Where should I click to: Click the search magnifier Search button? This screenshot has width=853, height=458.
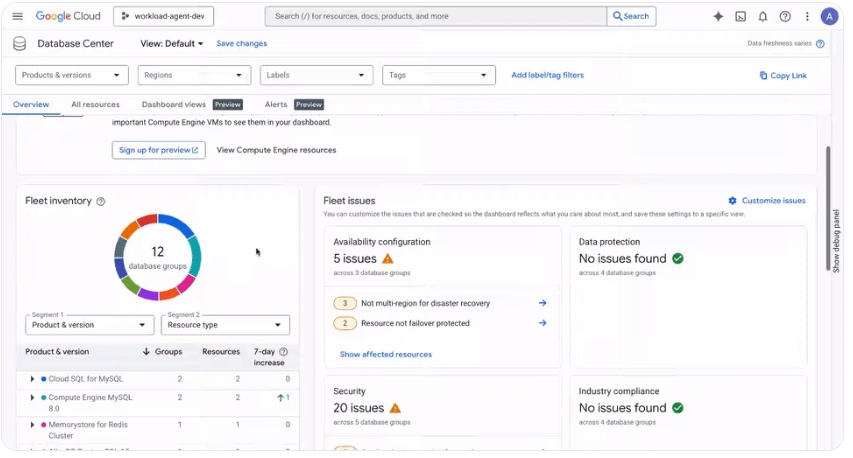click(631, 16)
